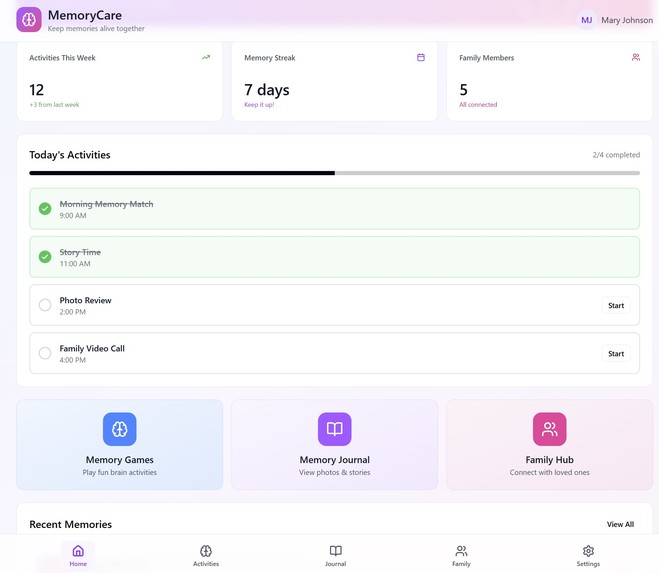Click the MemoryCare brain logo icon
659x573 pixels.
pyautogui.click(x=29, y=19)
